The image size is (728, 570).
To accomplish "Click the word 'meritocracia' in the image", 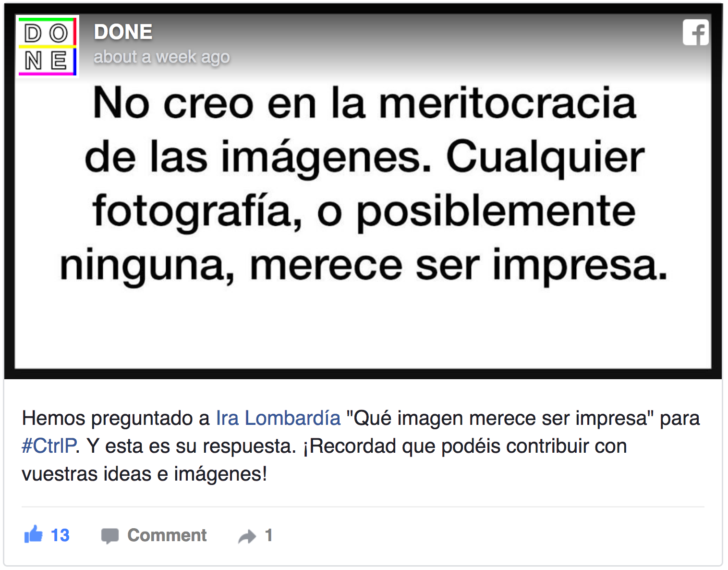I will pyautogui.click(x=508, y=103).
